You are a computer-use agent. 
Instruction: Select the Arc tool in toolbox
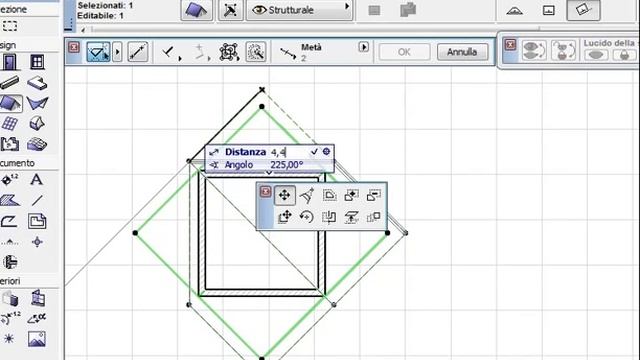pos(10,221)
